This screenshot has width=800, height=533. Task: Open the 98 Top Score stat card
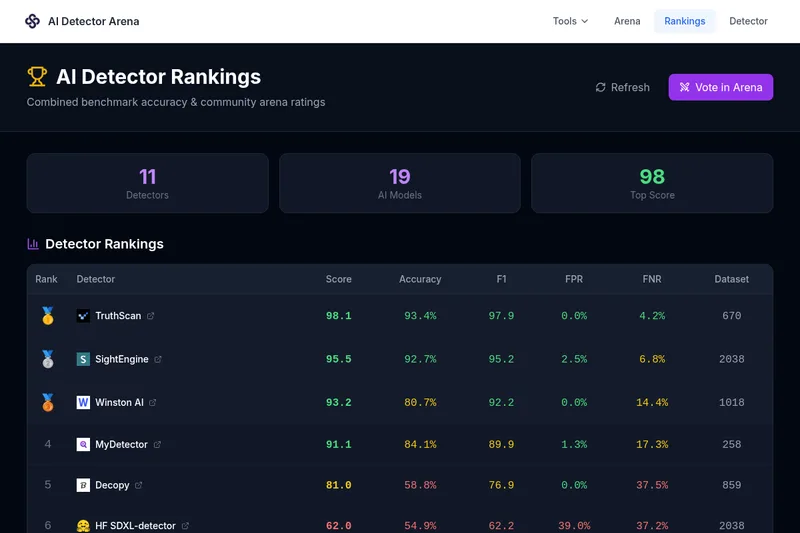coord(652,183)
